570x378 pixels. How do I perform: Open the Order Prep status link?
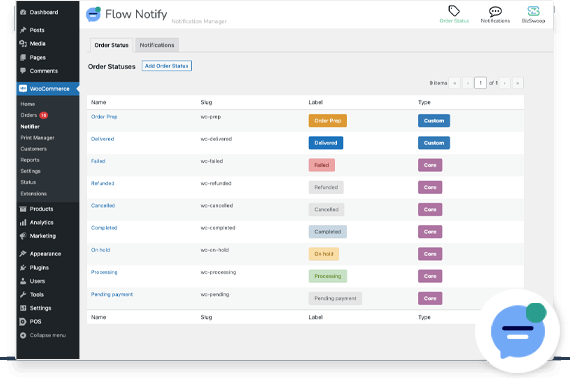click(x=104, y=117)
